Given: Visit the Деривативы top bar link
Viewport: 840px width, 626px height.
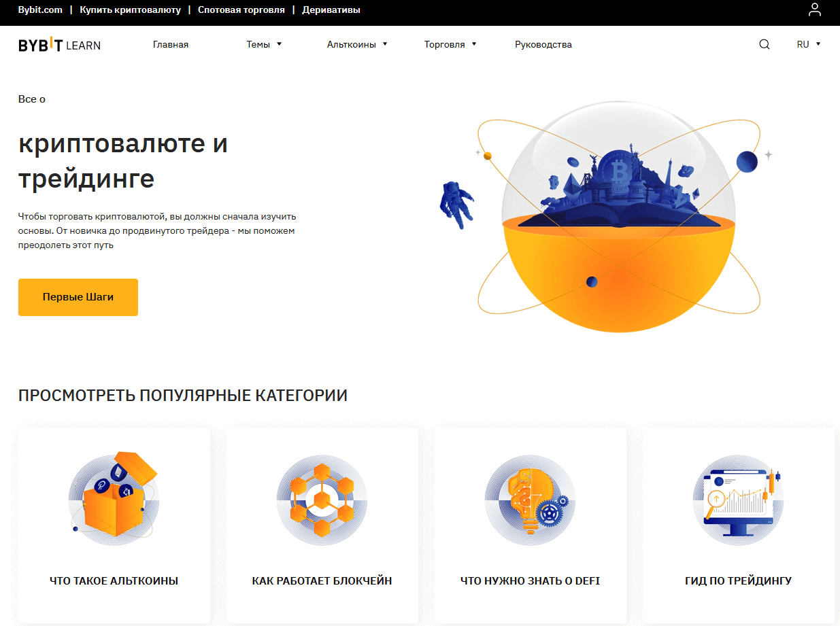Looking at the screenshot, I should point(331,10).
